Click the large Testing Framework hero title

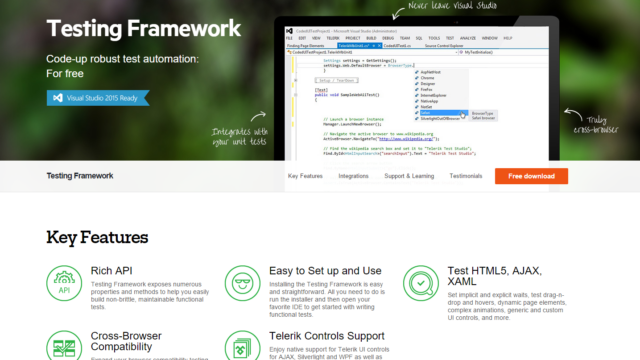[144, 28]
